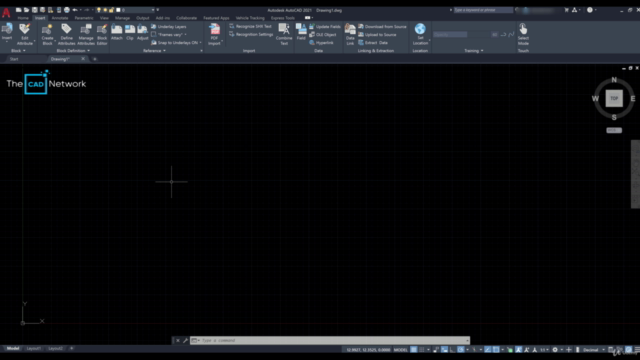Click the TOP face of ViewCube

[614, 98]
